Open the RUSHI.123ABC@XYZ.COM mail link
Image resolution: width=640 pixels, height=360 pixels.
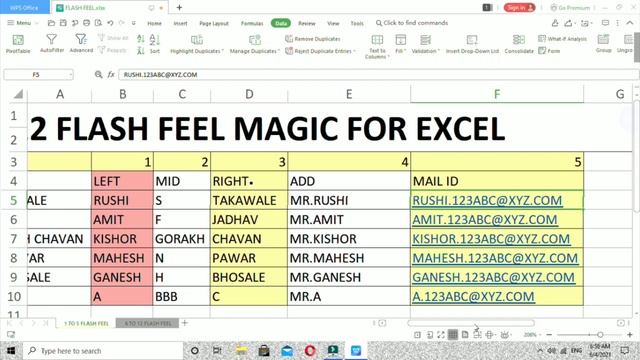click(x=487, y=200)
